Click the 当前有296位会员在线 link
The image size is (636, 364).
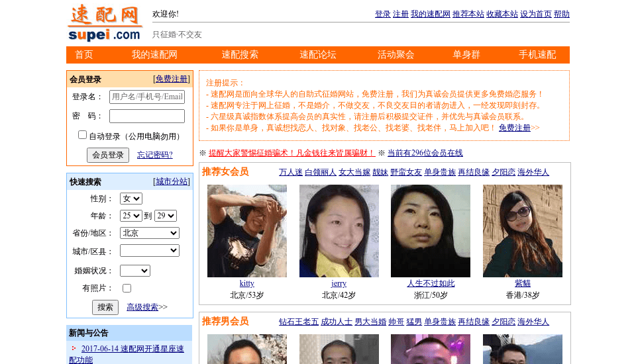pos(425,153)
